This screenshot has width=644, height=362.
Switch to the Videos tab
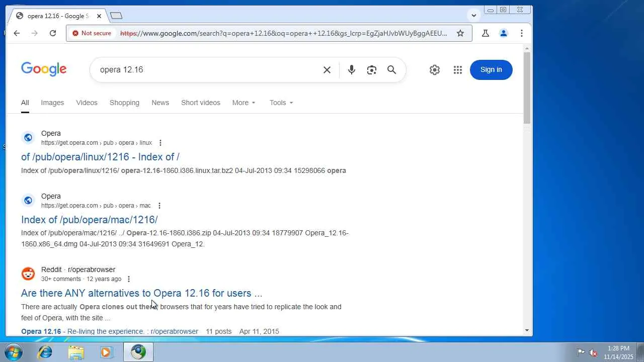87,103
